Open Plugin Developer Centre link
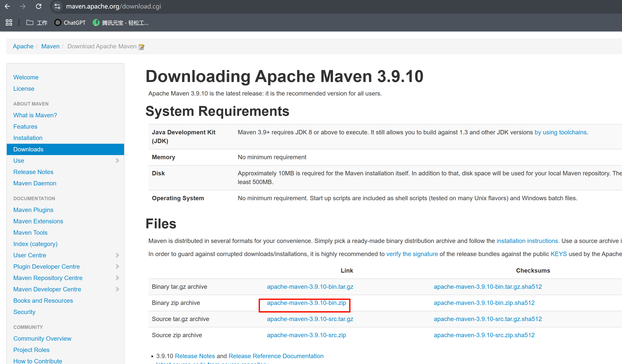622x364 pixels. click(46, 267)
